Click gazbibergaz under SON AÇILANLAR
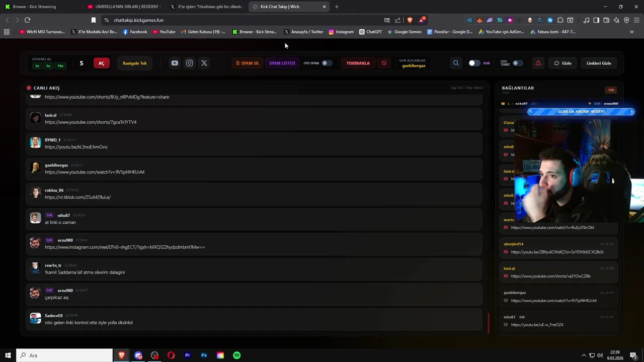 (x=414, y=66)
